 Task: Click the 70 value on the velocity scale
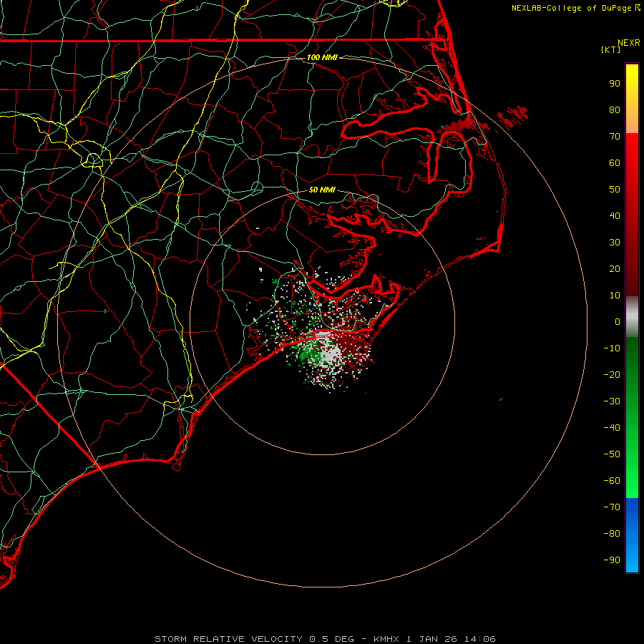coord(615,137)
